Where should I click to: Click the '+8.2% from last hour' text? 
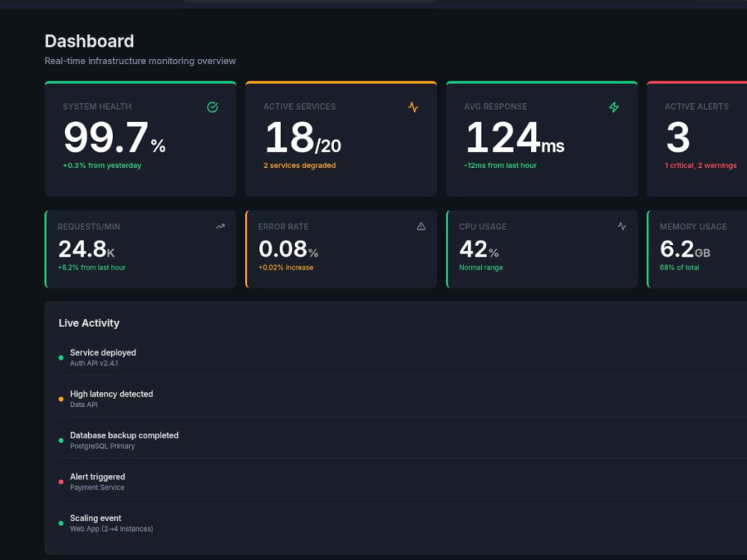pyautogui.click(x=91, y=267)
